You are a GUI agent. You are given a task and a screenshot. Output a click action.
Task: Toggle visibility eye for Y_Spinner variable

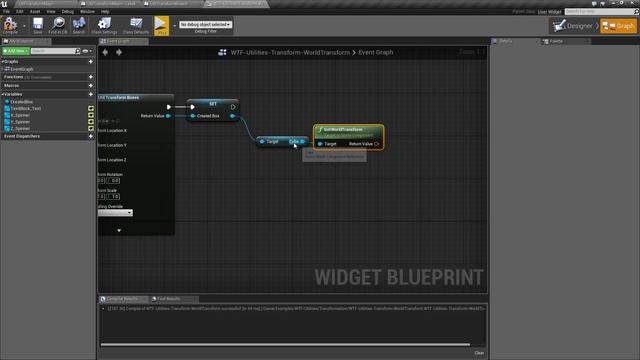click(91, 122)
